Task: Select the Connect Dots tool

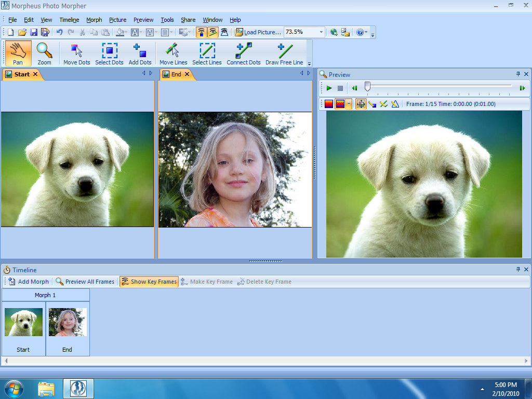Action: (243, 54)
